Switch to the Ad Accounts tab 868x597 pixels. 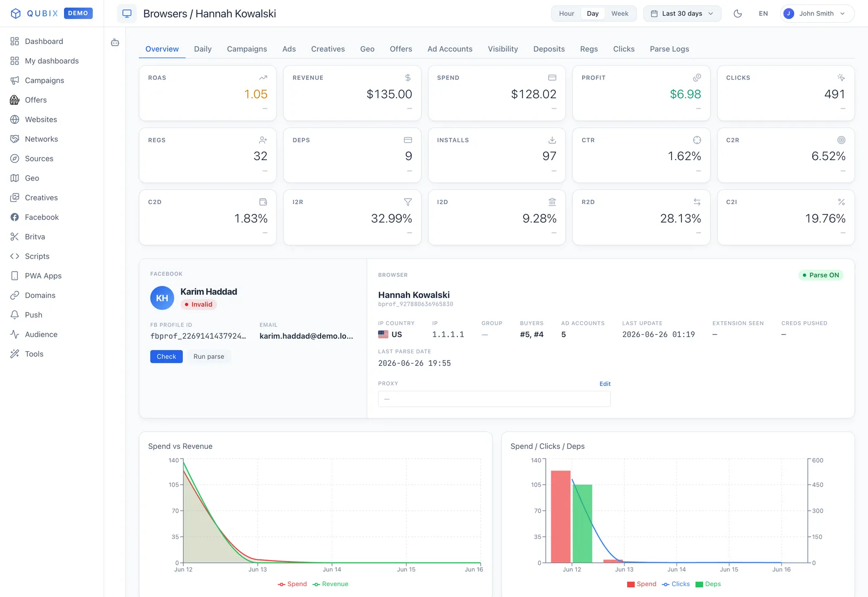450,49
